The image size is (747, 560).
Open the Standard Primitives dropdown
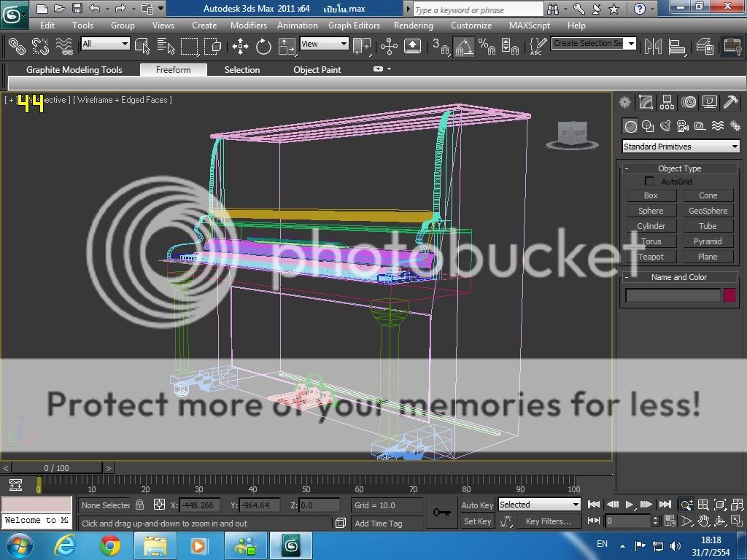tap(681, 147)
